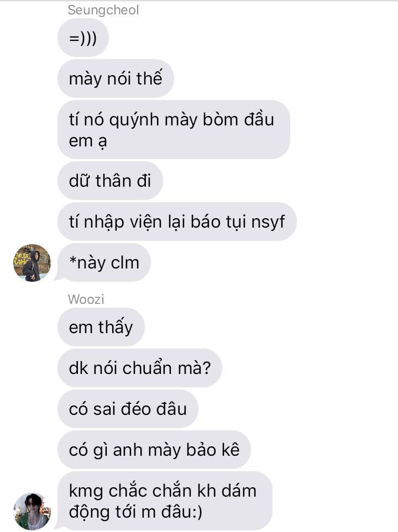Tap the "tí nó quýnh mày bòm đầu" bubble
398x532 pixels.
point(174,130)
